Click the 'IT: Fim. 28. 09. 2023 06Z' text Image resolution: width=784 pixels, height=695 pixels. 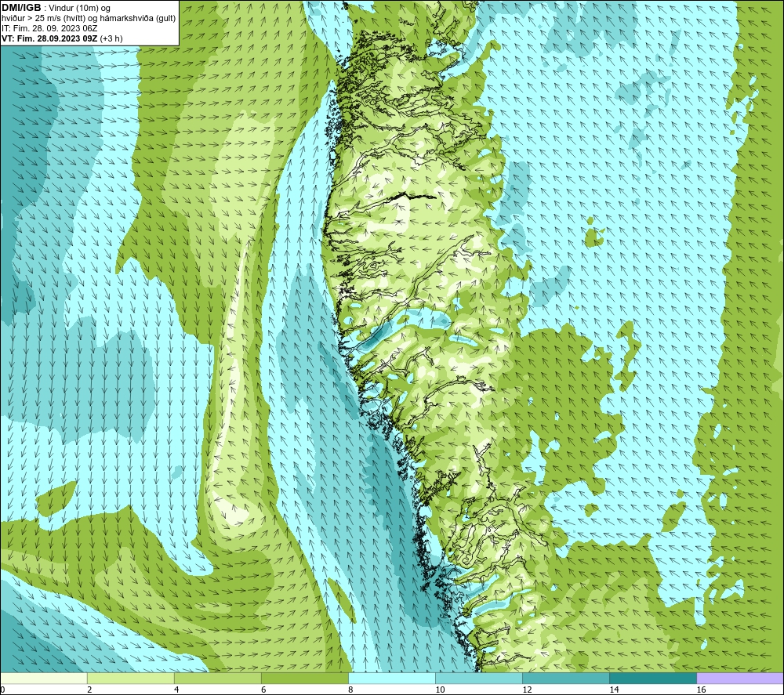coord(49,28)
